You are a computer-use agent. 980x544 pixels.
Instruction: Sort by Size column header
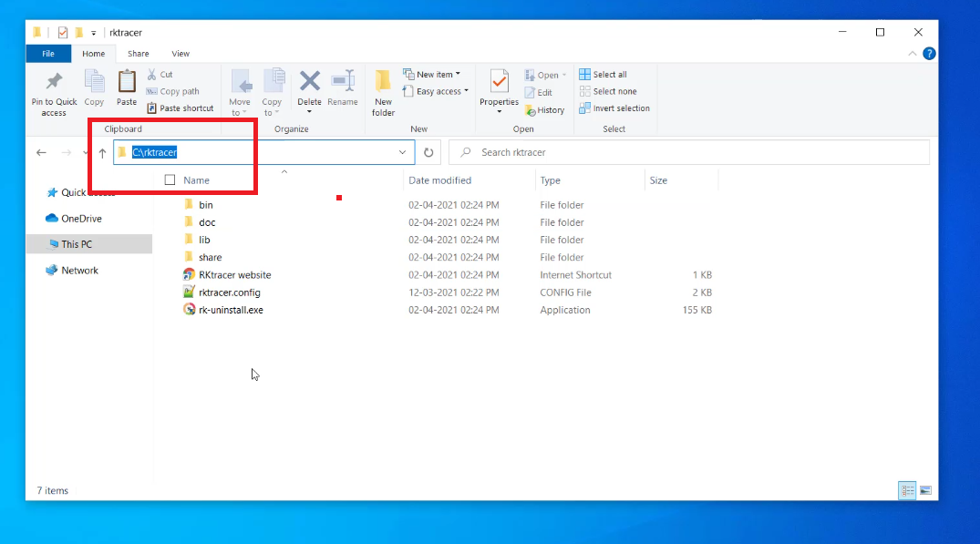click(658, 180)
